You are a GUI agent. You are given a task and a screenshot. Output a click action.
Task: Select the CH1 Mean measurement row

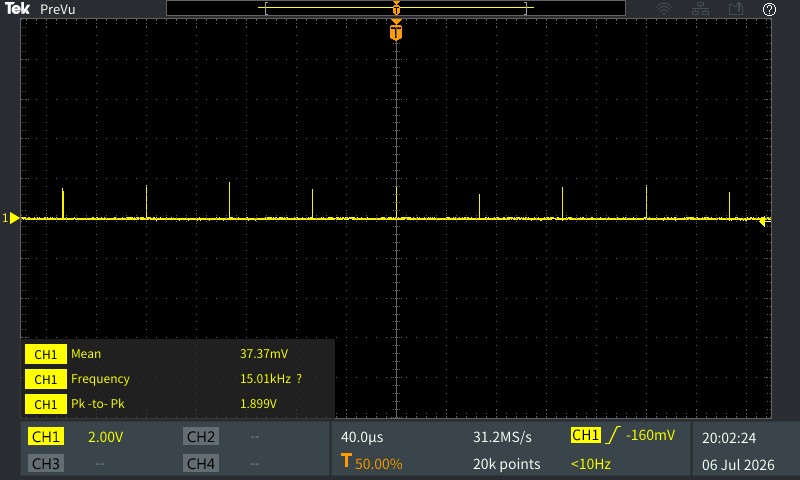coord(178,354)
